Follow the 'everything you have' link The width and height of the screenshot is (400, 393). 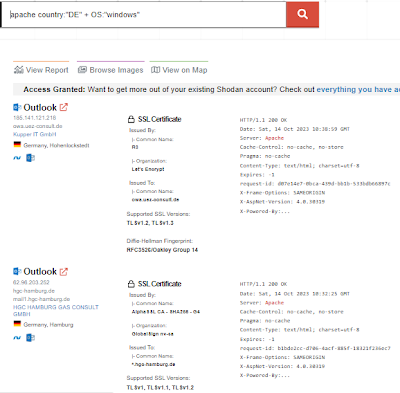tap(358, 89)
